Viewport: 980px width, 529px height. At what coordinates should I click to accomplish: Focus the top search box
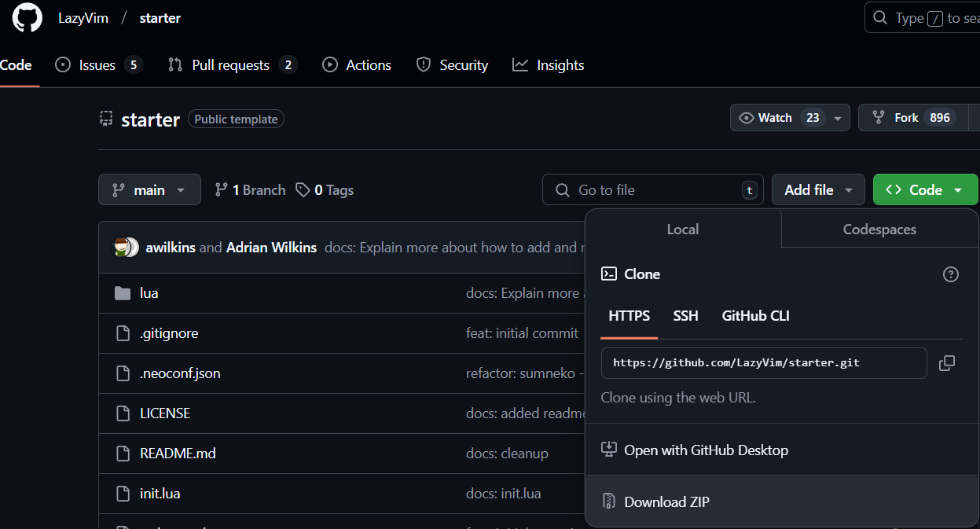[x=923, y=18]
